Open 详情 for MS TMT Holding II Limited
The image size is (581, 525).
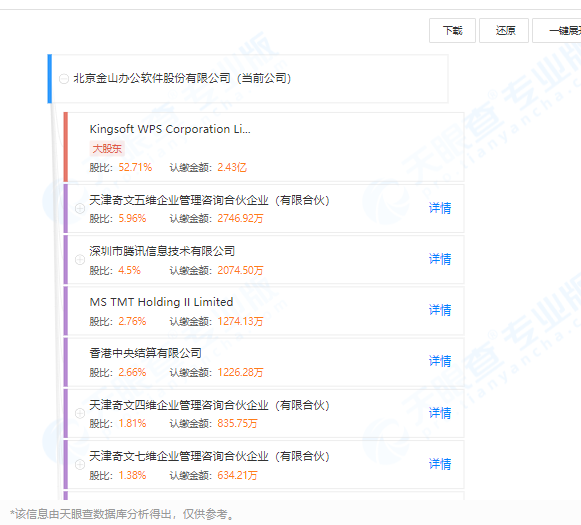coord(440,310)
